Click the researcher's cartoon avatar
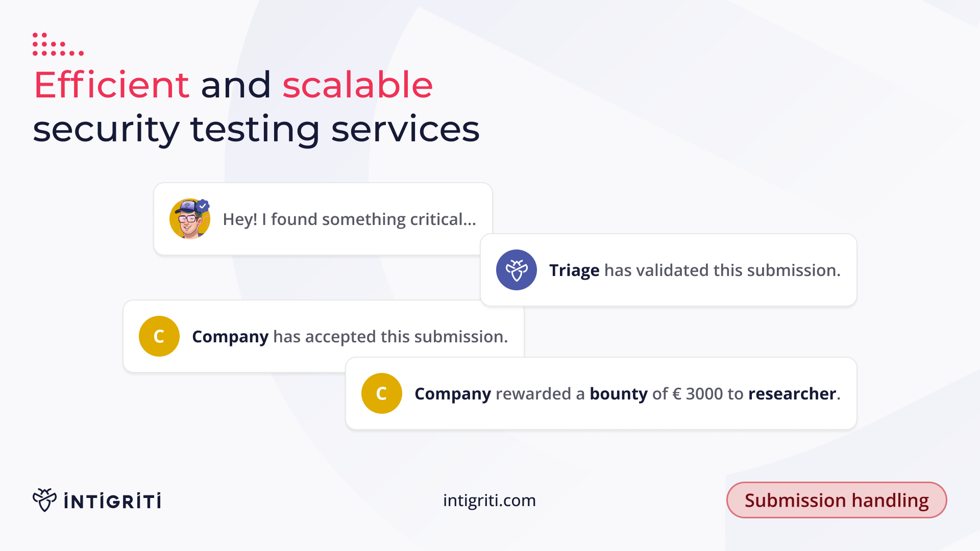The width and height of the screenshot is (980, 551). [x=189, y=219]
